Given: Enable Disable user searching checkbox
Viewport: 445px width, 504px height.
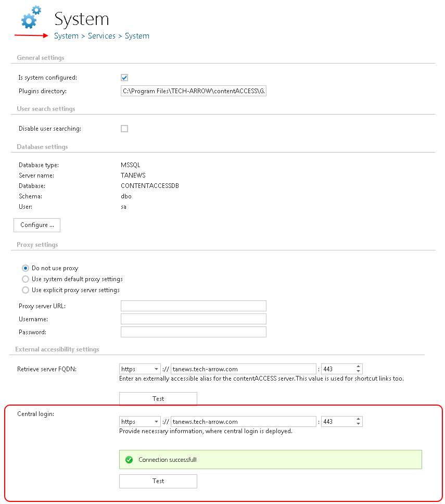Looking at the screenshot, I should (x=124, y=129).
